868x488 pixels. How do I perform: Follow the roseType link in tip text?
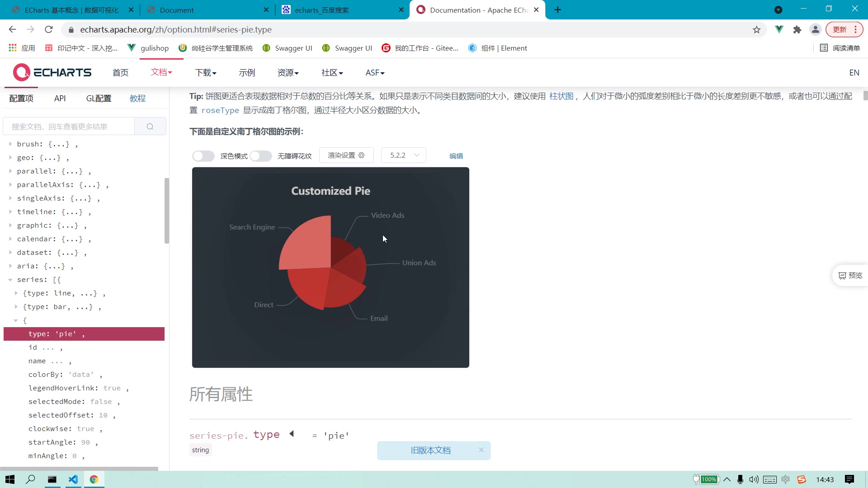tap(220, 110)
